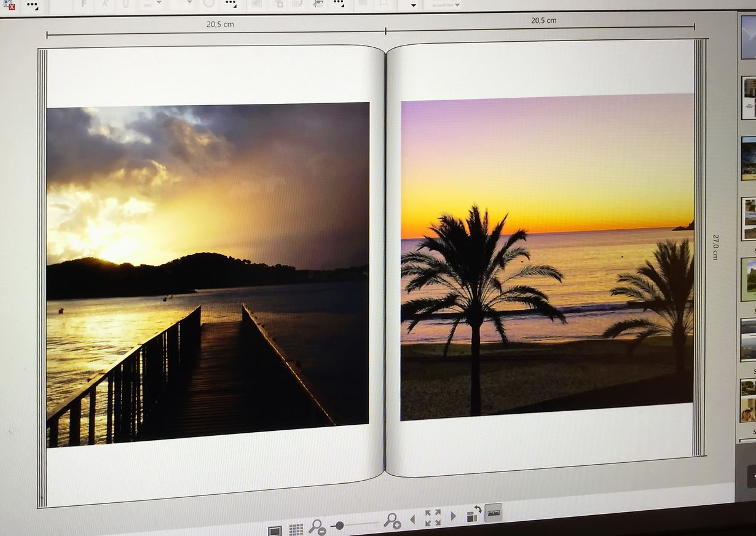The height and width of the screenshot is (536, 756).
Task: Click the left page 20,5 cm width label
Action: tap(220, 25)
